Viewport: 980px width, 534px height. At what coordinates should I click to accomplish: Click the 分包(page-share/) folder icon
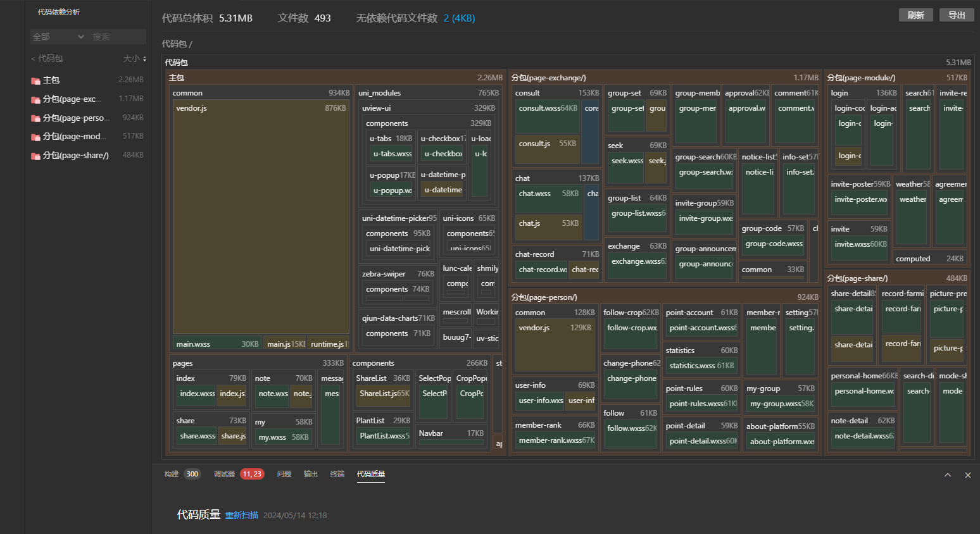coord(35,156)
